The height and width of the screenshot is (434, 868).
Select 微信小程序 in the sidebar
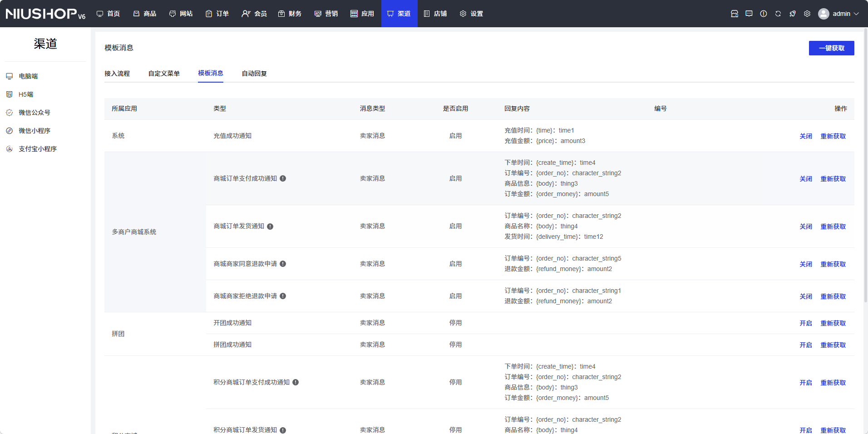click(x=35, y=131)
